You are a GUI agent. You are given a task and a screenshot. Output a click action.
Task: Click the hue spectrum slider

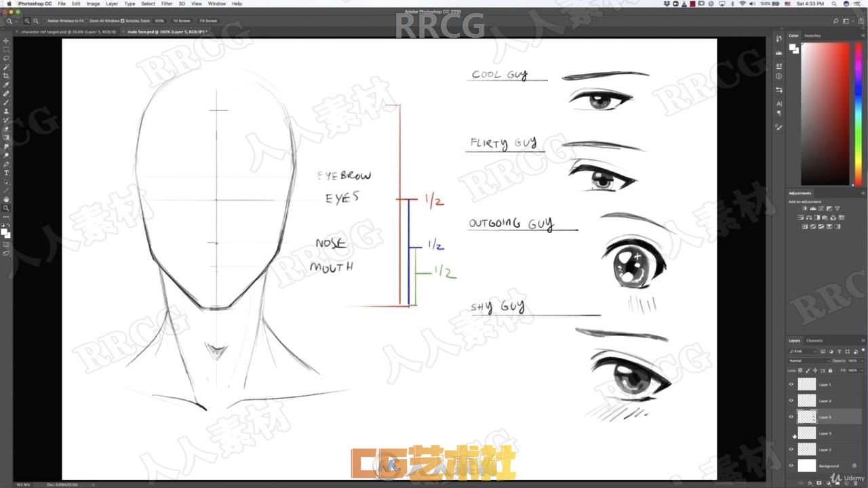coord(859,113)
